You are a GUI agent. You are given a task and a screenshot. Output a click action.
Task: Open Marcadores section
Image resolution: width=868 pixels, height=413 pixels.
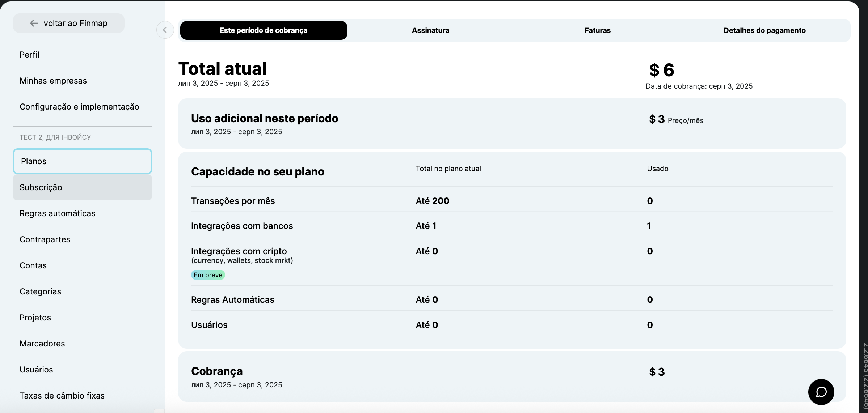(x=42, y=344)
